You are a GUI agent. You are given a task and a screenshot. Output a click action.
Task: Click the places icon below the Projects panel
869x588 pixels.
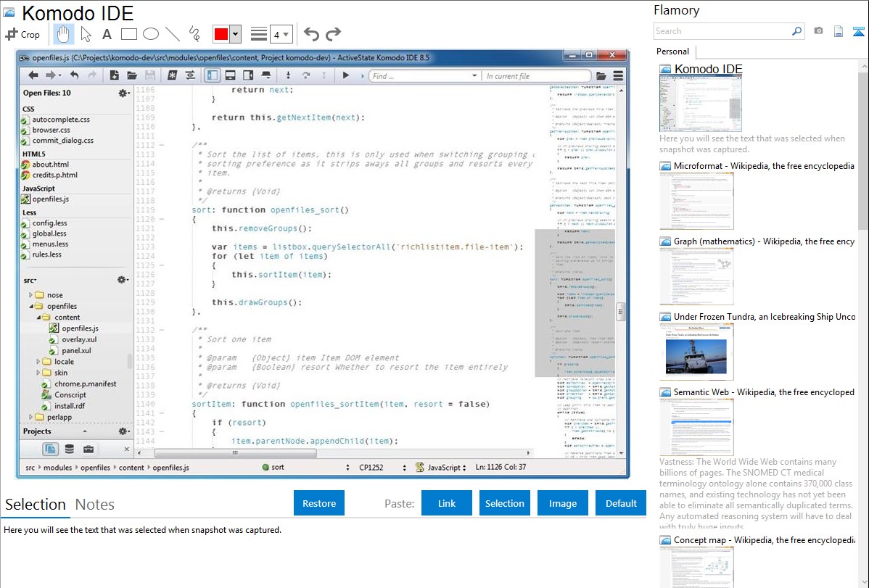50,449
